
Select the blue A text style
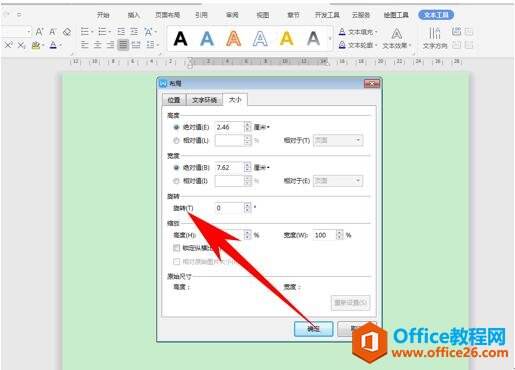click(x=207, y=39)
